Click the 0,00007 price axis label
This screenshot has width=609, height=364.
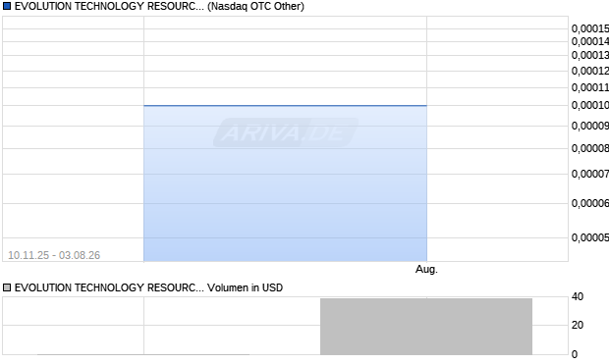point(590,174)
